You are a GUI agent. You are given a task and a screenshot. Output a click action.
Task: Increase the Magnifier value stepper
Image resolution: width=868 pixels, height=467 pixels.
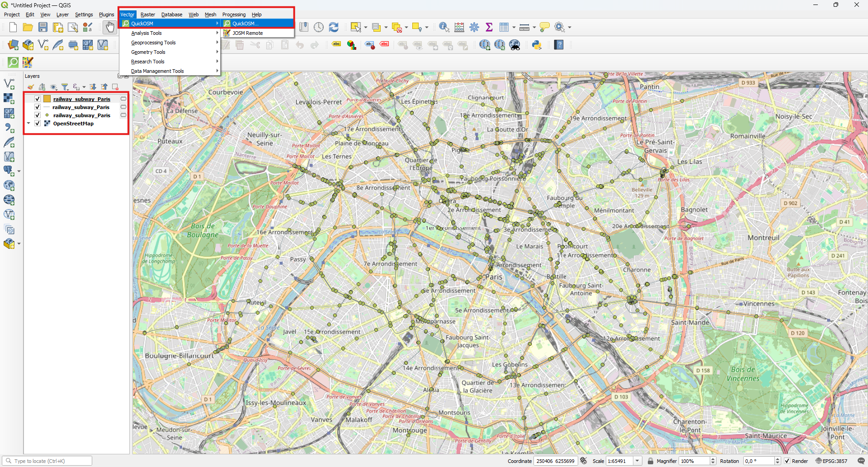(x=713, y=459)
